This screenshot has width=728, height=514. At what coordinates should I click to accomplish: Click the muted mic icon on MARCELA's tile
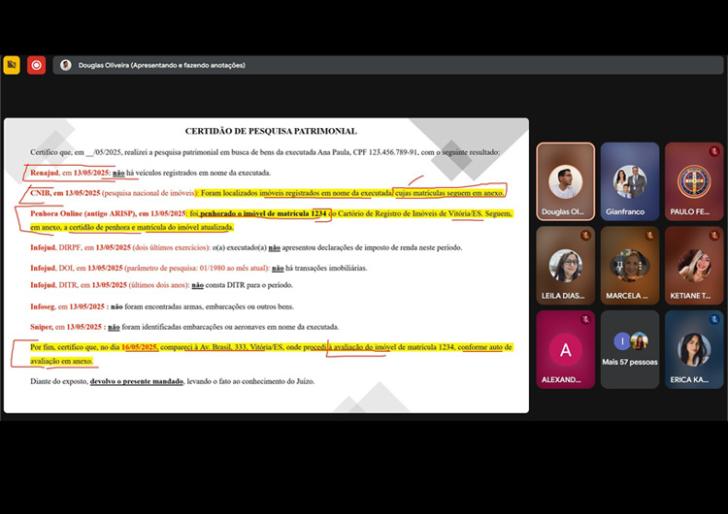tap(650, 235)
